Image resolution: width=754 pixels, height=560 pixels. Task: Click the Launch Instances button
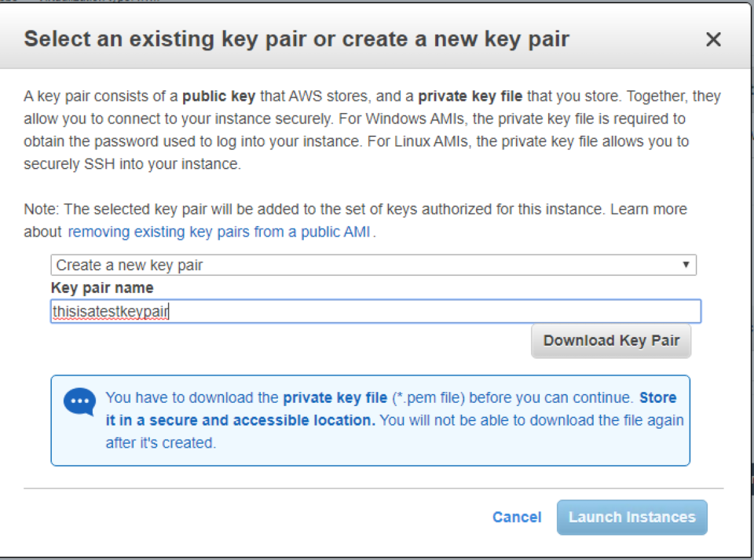(631, 517)
